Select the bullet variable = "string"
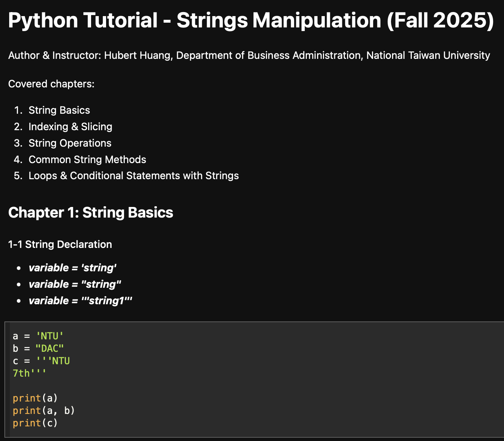504x441 pixels. 75,284
